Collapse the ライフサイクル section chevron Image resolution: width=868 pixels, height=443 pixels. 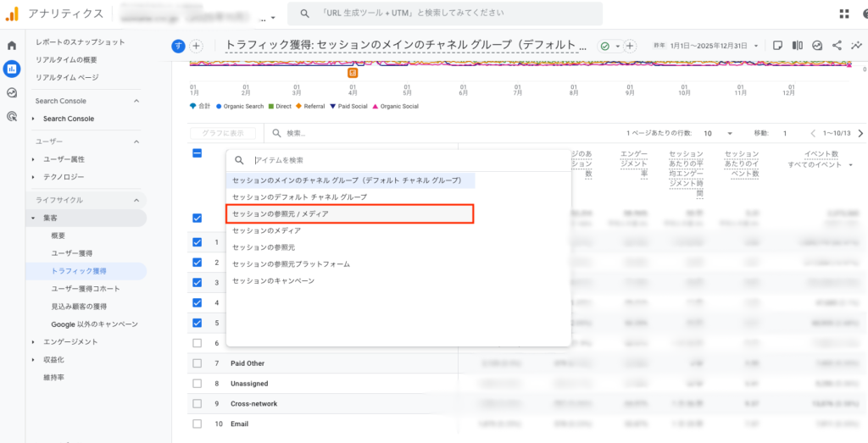coord(136,200)
